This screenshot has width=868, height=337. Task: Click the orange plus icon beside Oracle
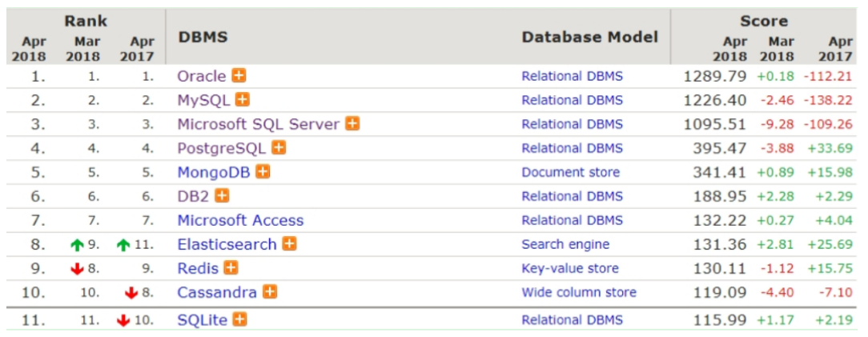click(239, 75)
